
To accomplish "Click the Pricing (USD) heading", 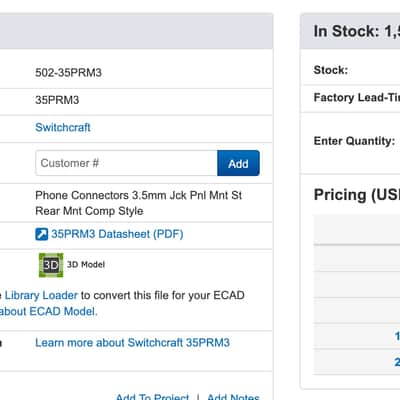I will coord(357,195).
